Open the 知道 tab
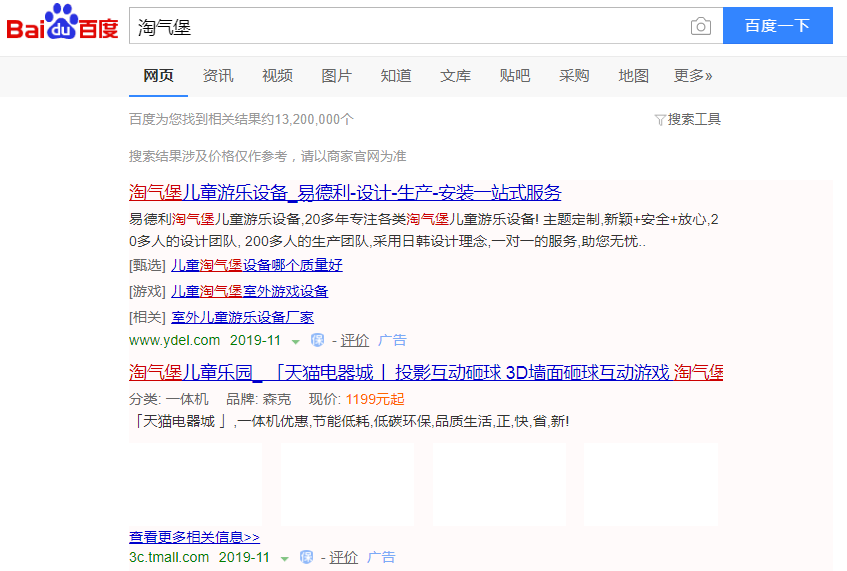Viewport: 847px width, 571px height. (x=396, y=76)
